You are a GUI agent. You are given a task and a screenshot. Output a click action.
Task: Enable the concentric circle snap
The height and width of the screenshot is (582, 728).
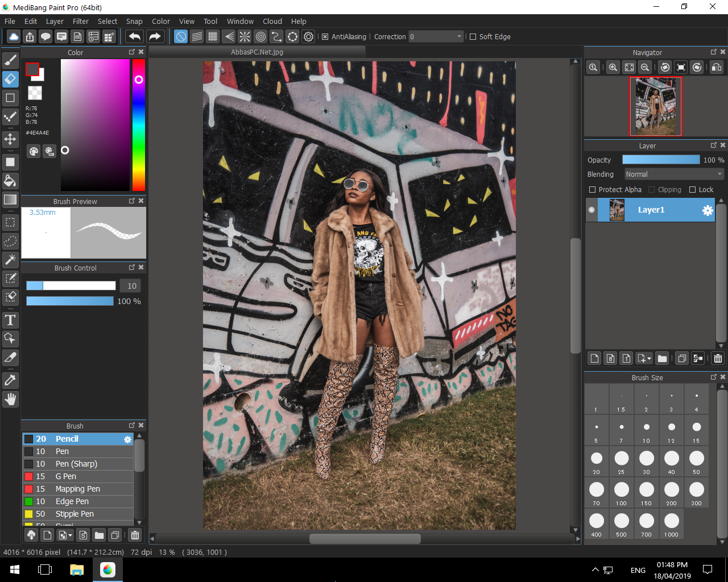[260, 36]
